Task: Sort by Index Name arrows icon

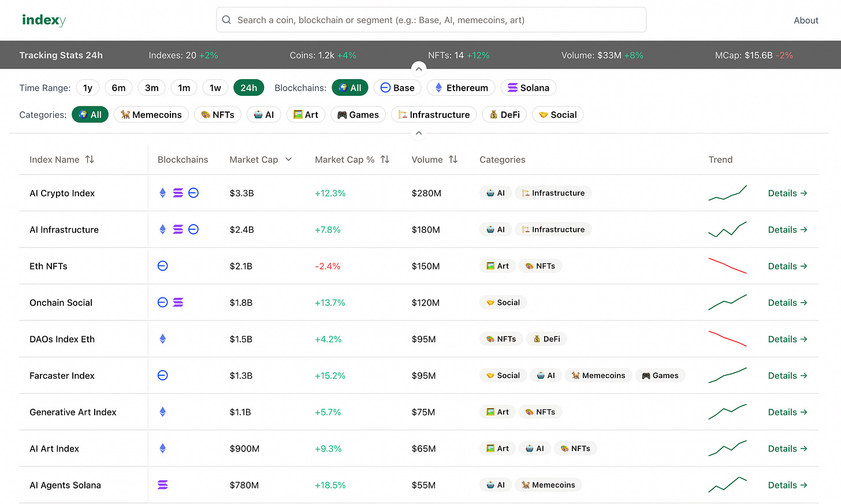Action: click(90, 159)
